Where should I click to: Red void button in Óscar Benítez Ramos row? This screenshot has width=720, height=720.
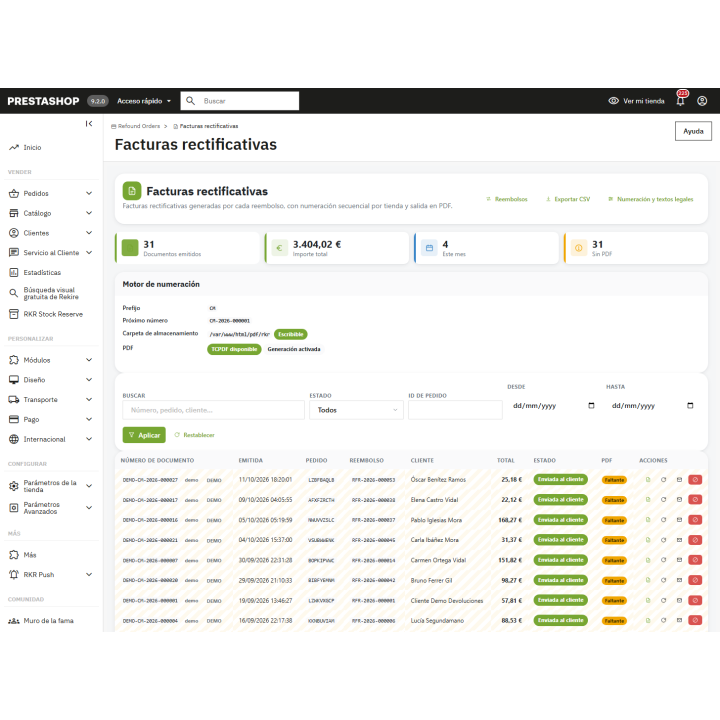[x=695, y=479]
